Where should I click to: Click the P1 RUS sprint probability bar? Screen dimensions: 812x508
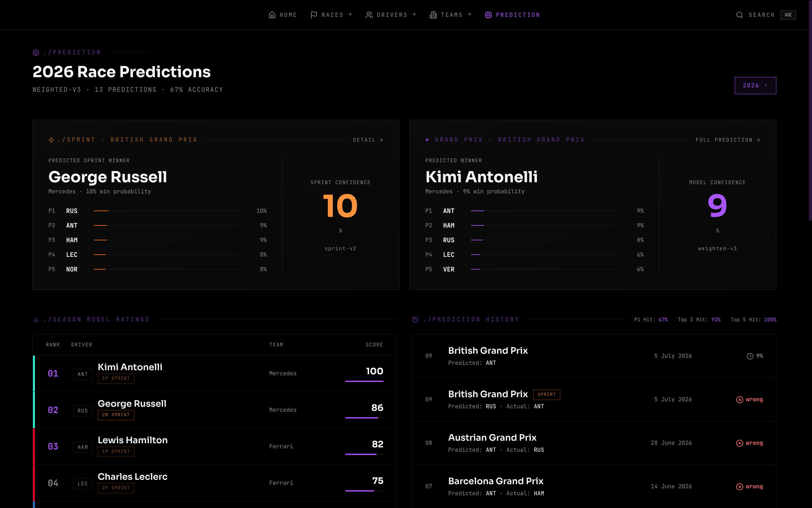pos(166,211)
